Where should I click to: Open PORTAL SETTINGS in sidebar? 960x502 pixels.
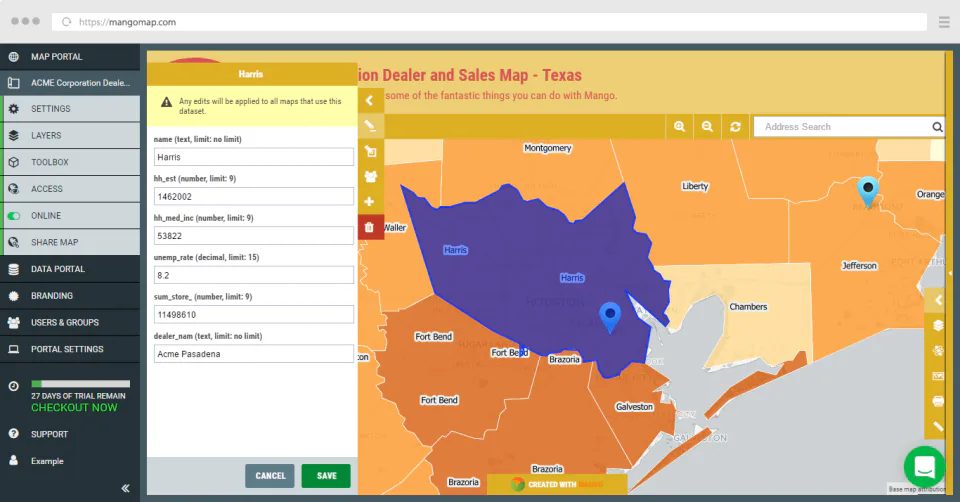(x=70, y=349)
